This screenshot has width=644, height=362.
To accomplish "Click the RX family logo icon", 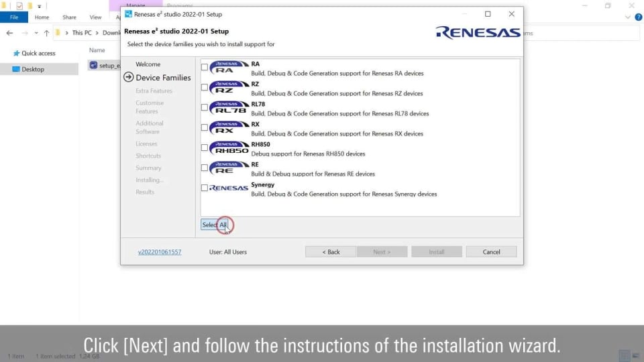I will pyautogui.click(x=229, y=127).
